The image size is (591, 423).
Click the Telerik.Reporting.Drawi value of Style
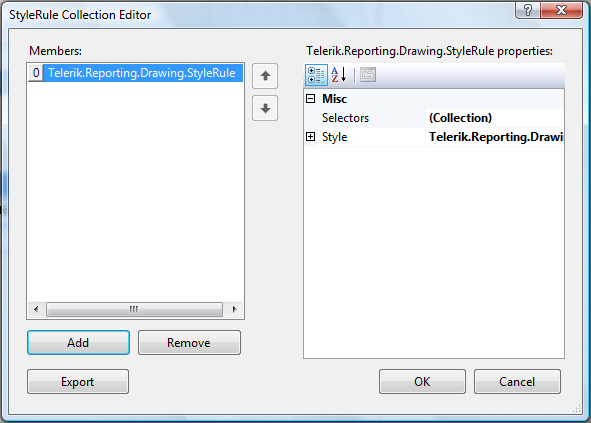click(496, 137)
